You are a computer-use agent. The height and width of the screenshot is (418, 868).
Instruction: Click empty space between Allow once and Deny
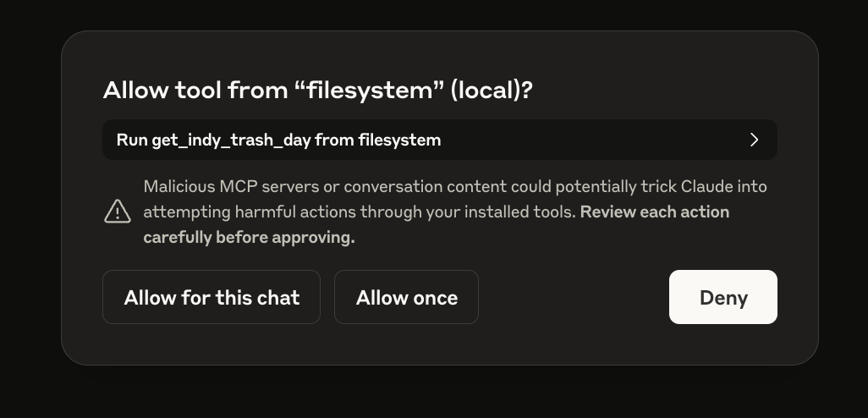[574, 297]
